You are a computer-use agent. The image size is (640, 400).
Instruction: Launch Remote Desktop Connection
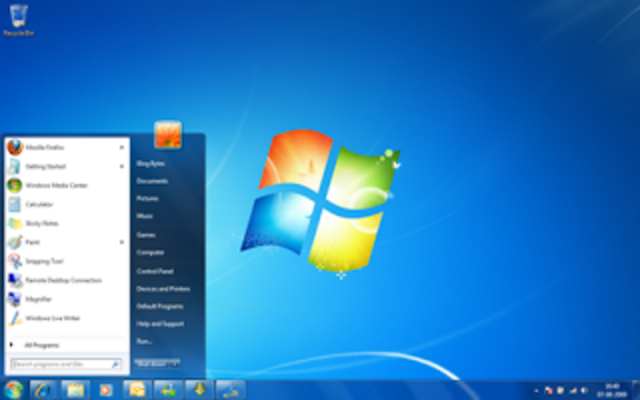pos(67,280)
